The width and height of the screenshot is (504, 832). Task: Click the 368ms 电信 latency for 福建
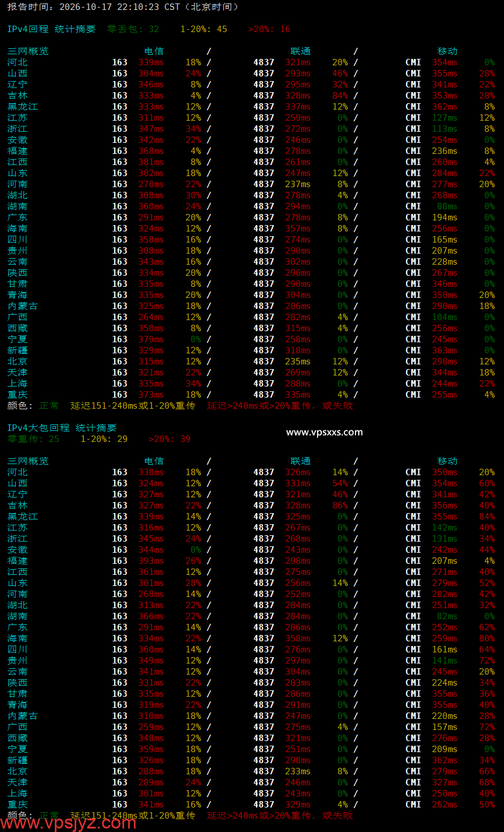tap(151, 151)
